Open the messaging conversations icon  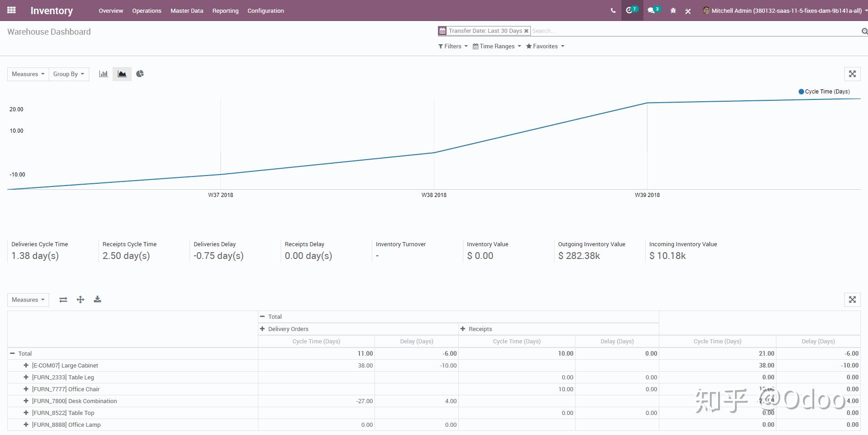pos(652,10)
